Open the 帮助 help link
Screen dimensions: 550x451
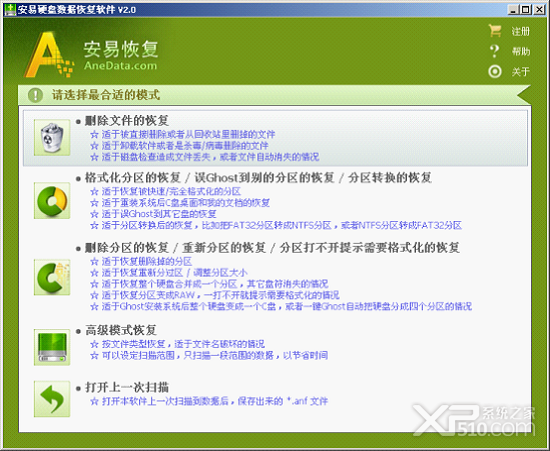[x=521, y=52]
